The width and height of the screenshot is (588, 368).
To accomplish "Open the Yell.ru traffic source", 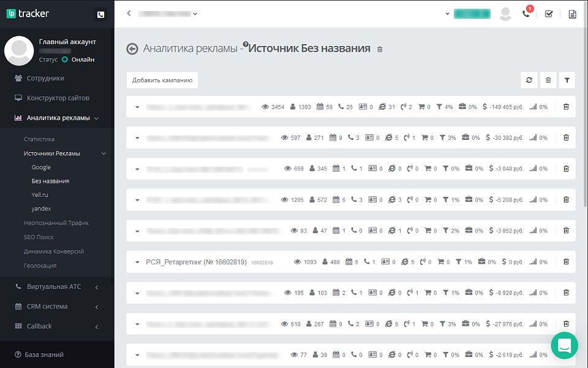I will point(41,195).
